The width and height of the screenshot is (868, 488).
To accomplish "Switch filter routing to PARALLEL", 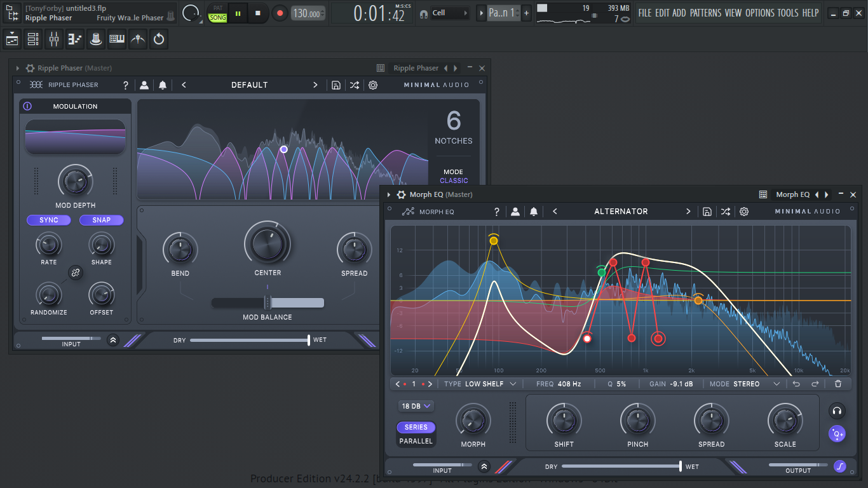I will [x=416, y=441].
